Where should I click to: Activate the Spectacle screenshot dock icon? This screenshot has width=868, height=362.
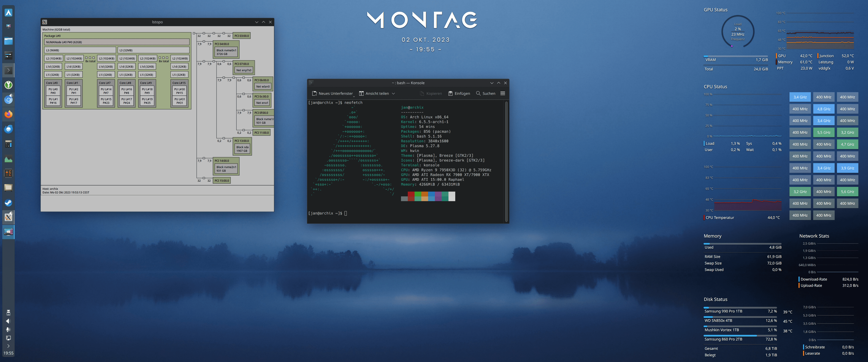8,232
